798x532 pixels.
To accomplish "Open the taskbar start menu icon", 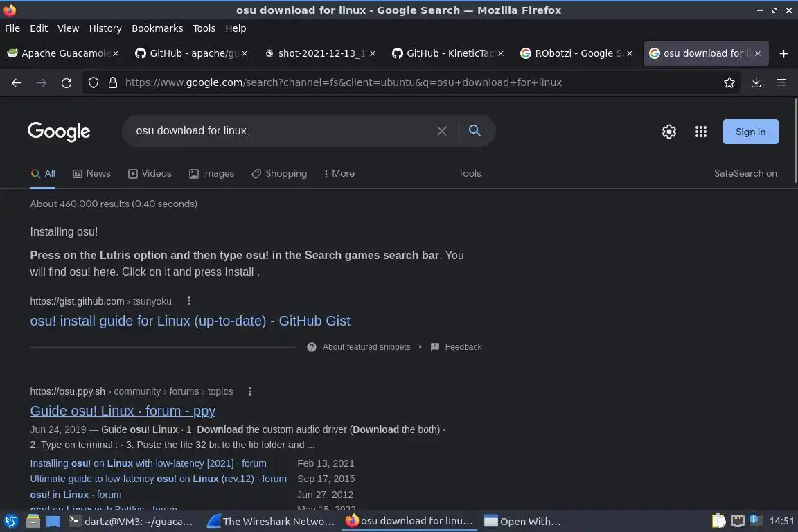I will coord(10,521).
